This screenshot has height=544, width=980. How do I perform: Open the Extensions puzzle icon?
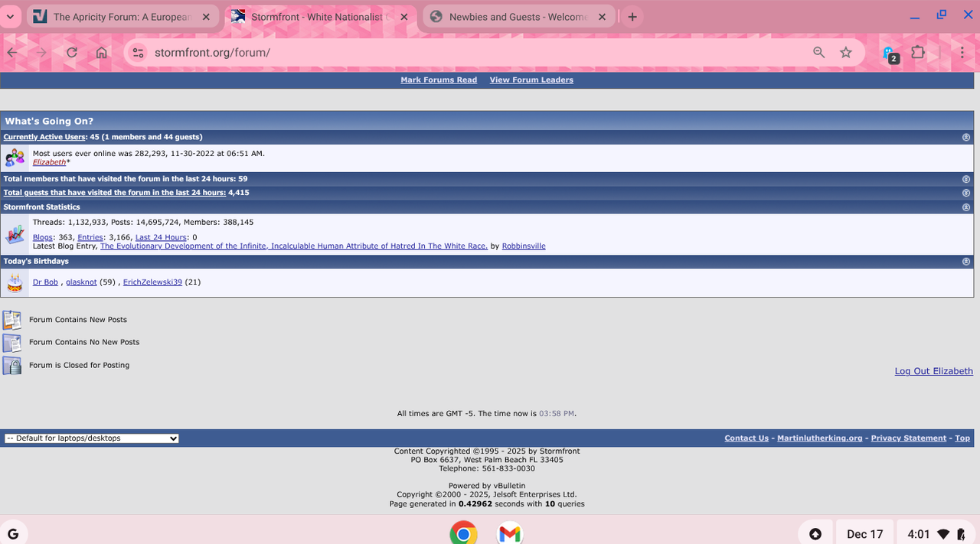click(918, 52)
